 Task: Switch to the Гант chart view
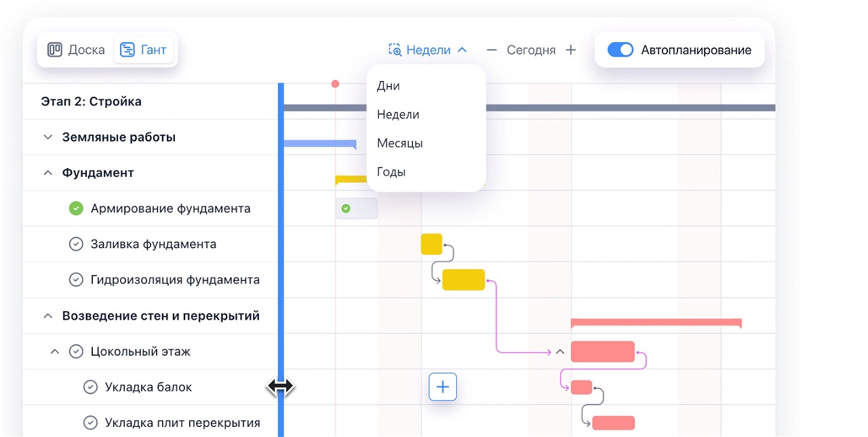point(143,49)
